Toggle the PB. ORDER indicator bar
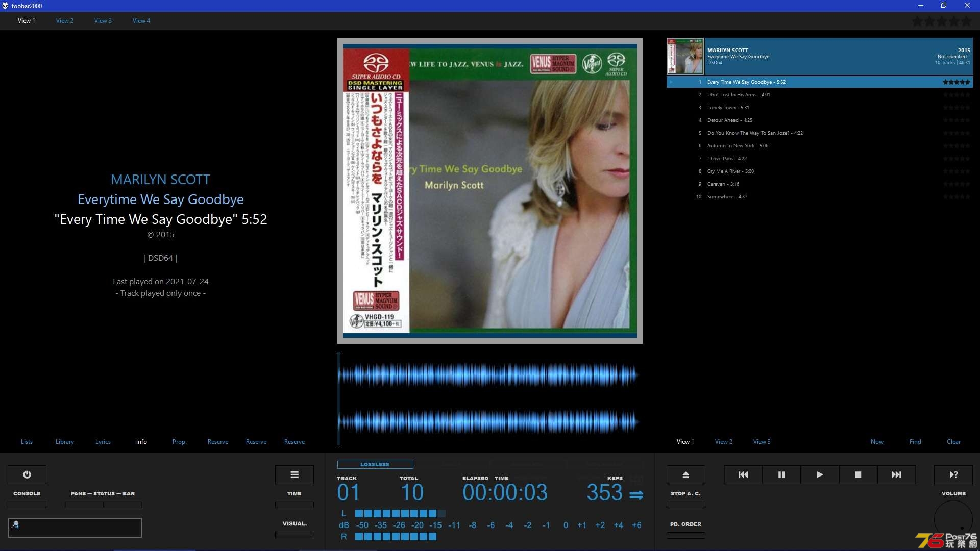 pyautogui.click(x=686, y=535)
